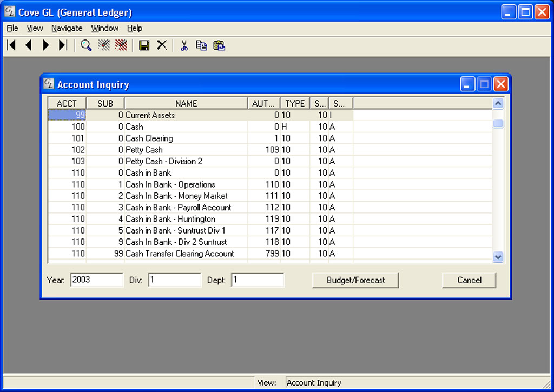Viewport: 554px width, 392px height.
Task: Click the Copy toolbar icon
Action: (x=201, y=45)
